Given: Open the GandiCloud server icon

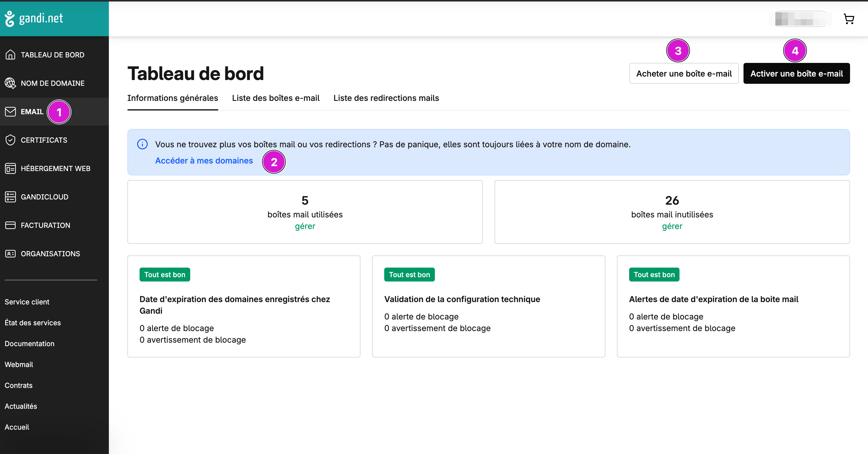Looking at the screenshot, I should pyautogui.click(x=10, y=197).
